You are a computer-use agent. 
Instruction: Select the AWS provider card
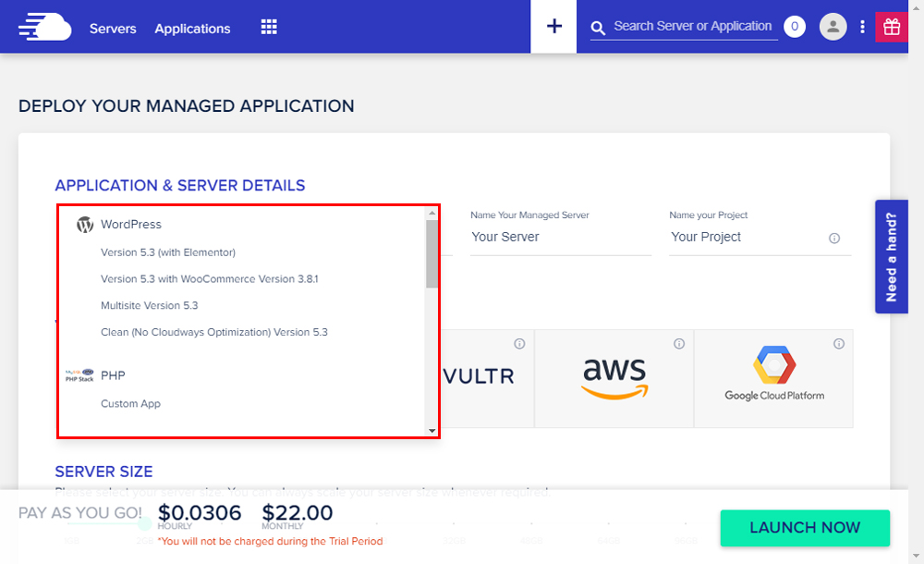pos(614,378)
